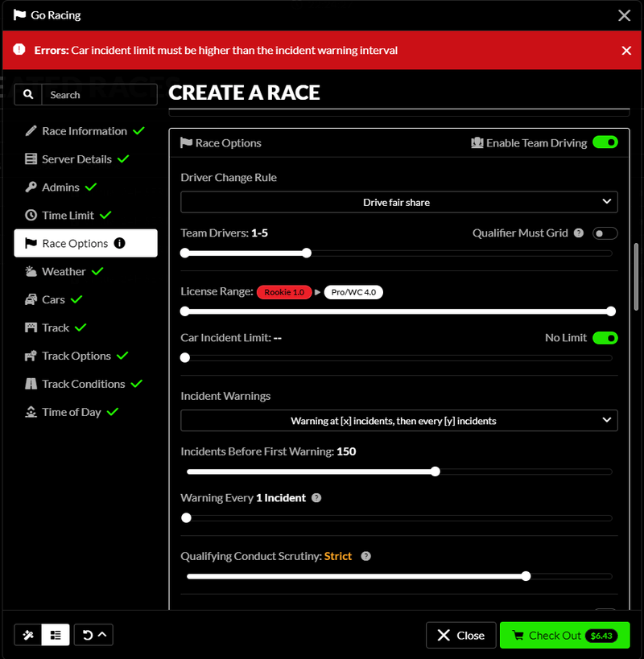
Task: Click the Car Incident Limit slider handle
Action: coord(185,357)
